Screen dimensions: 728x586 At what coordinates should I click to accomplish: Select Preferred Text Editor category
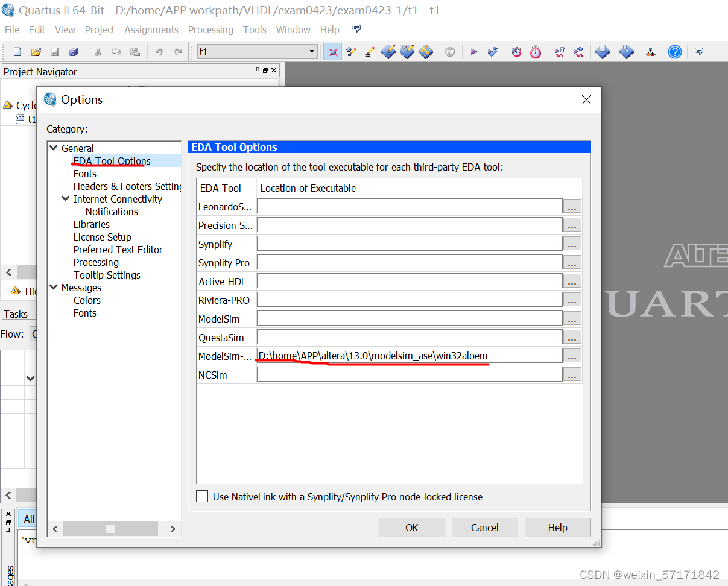(118, 250)
